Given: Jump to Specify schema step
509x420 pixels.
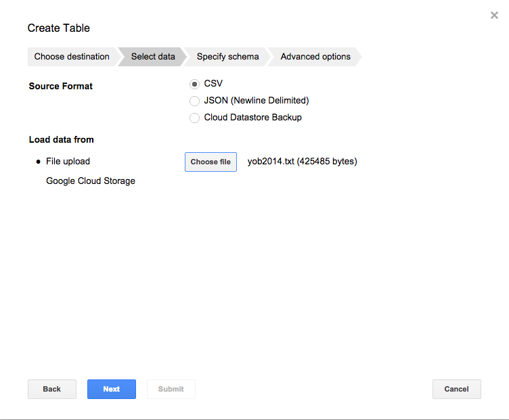Looking at the screenshot, I should tap(227, 57).
